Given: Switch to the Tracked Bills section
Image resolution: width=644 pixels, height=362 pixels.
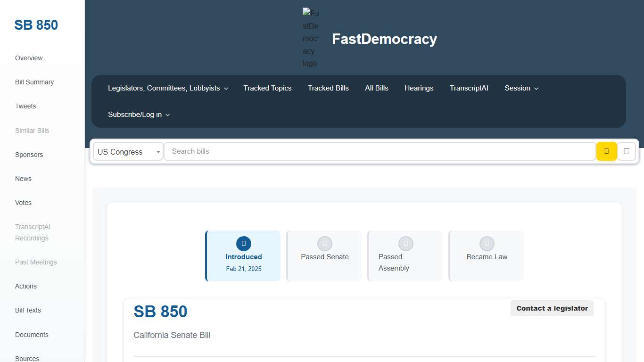Looking at the screenshot, I should [x=328, y=88].
